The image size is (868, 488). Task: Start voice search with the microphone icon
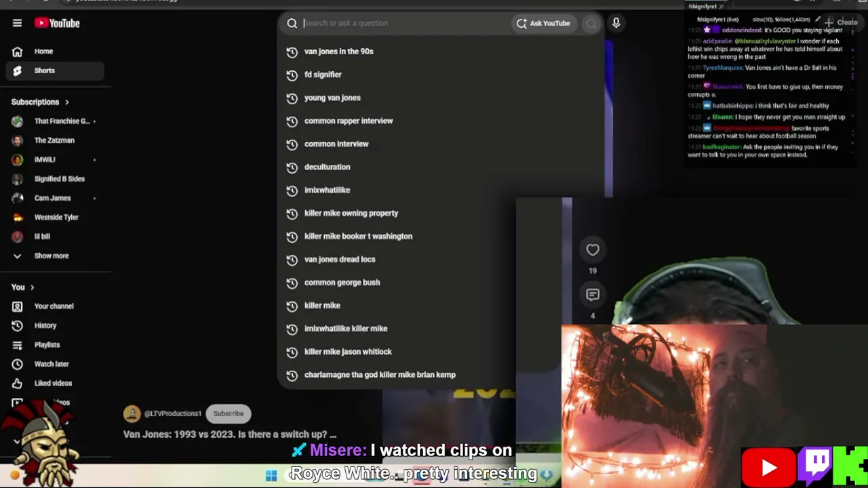616,23
